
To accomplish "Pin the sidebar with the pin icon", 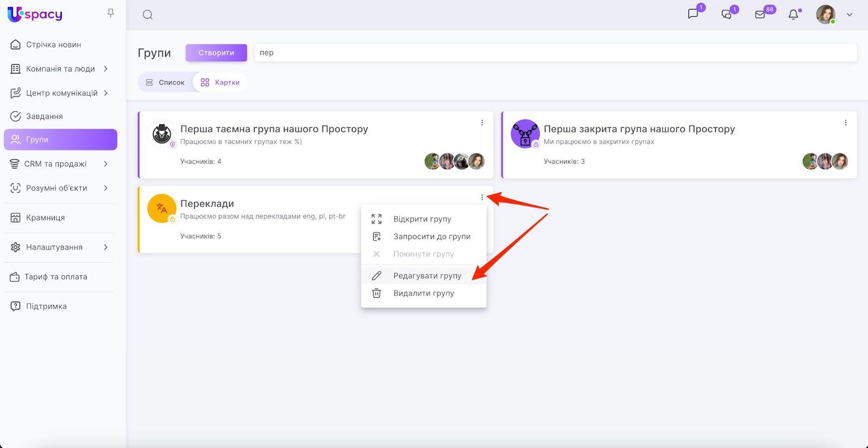I will [111, 13].
